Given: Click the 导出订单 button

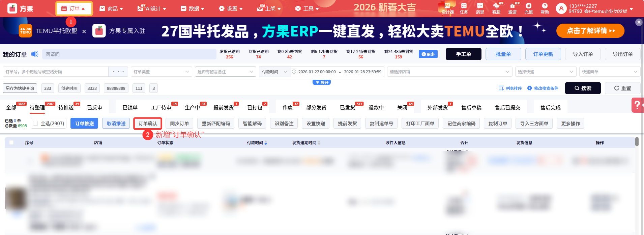Looking at the screenshot, I should tap(622, 54).
